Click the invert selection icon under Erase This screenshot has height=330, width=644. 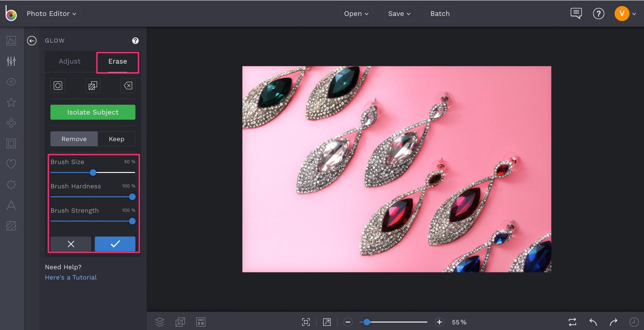(x=92, y=85)
